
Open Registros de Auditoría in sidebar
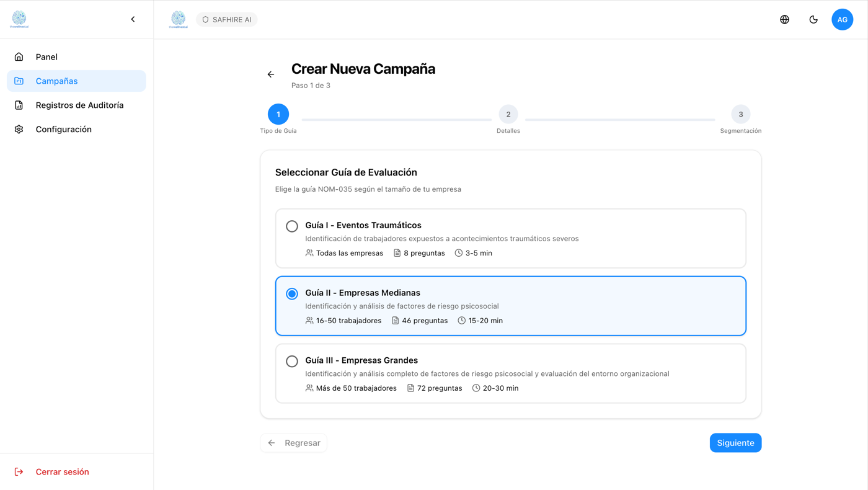tap(79, 105)
